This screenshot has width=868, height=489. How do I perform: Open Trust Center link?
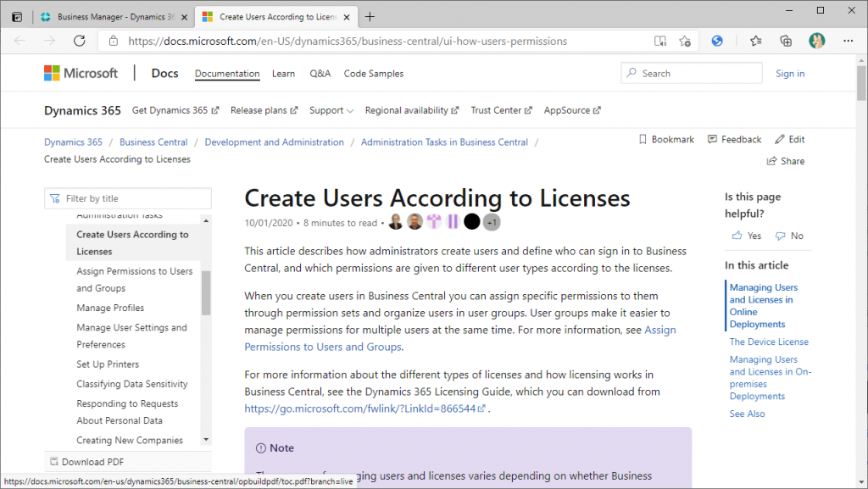click(x=501, y=111)
